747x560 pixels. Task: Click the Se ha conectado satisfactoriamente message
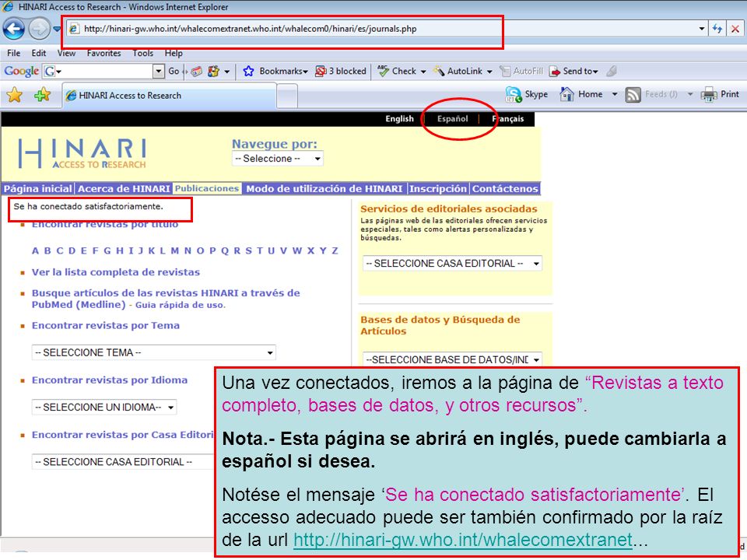(88, 206)
